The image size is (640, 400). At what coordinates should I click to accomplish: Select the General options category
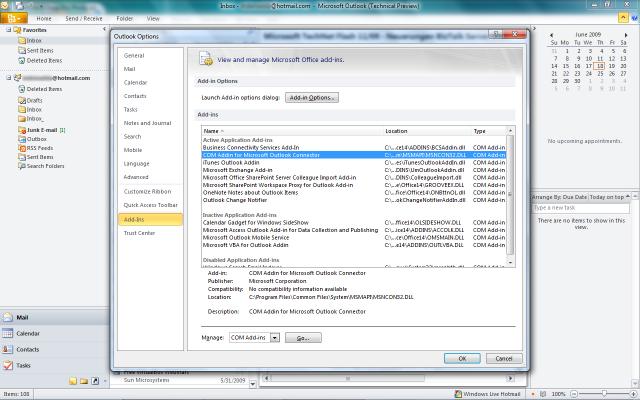150,56
